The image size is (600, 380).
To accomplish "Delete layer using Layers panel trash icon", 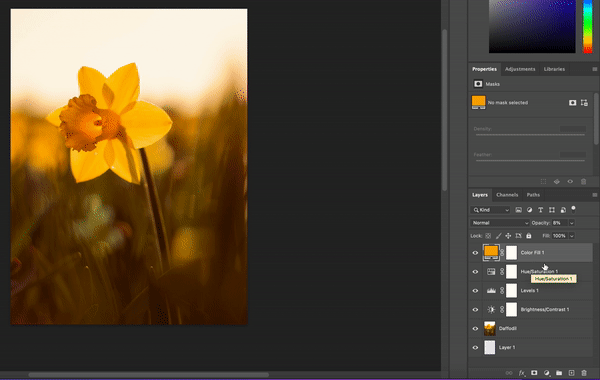I will pos(584,373).
